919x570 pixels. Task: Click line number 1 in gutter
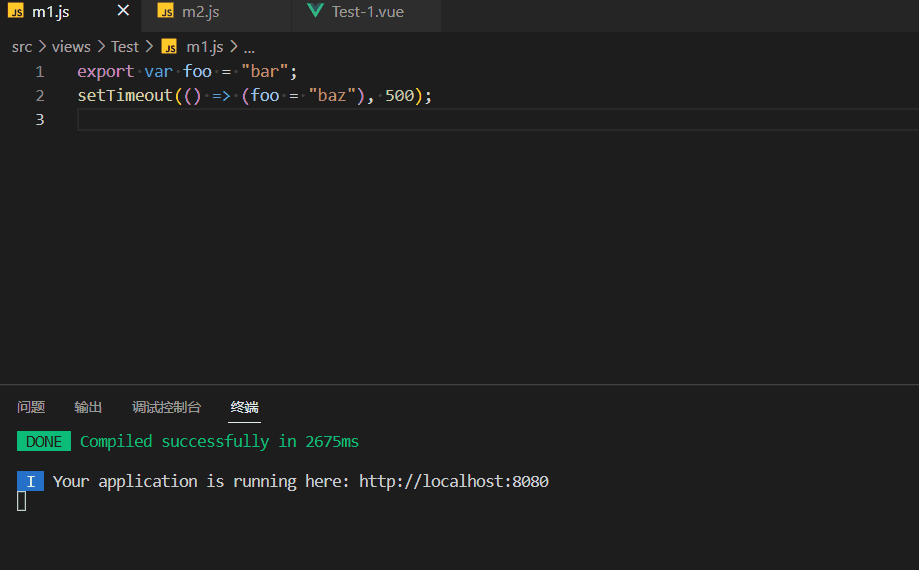click(x=40, y=71)
